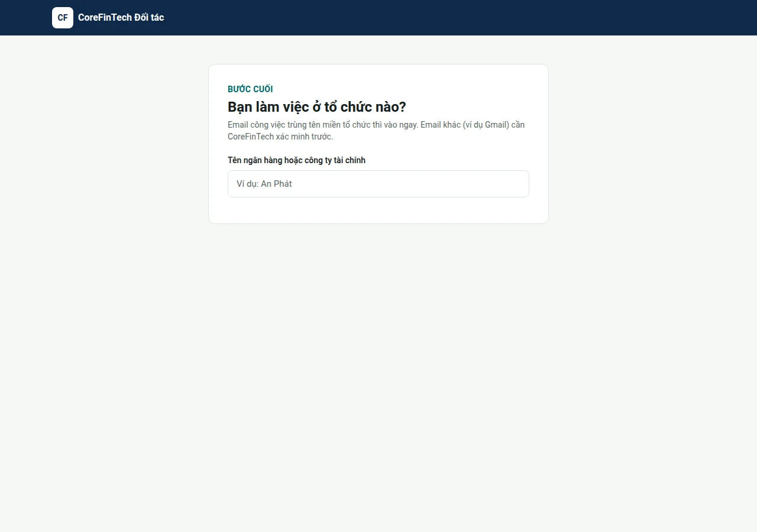The width and height of the screenshot is (757, 532).
Task: Click the heading "Bạn làm việc ở tổ chức nào?"
Action: [x=317, y=107]
